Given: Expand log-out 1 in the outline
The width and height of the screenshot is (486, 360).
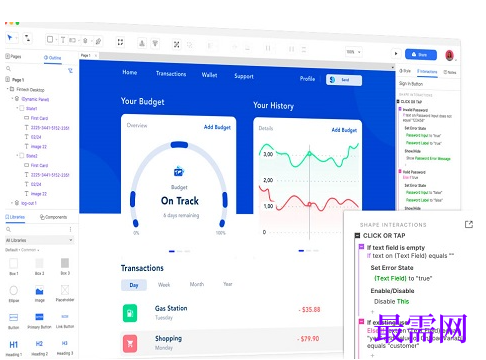Looking at the screenshot, I should (x=12, y=203).
